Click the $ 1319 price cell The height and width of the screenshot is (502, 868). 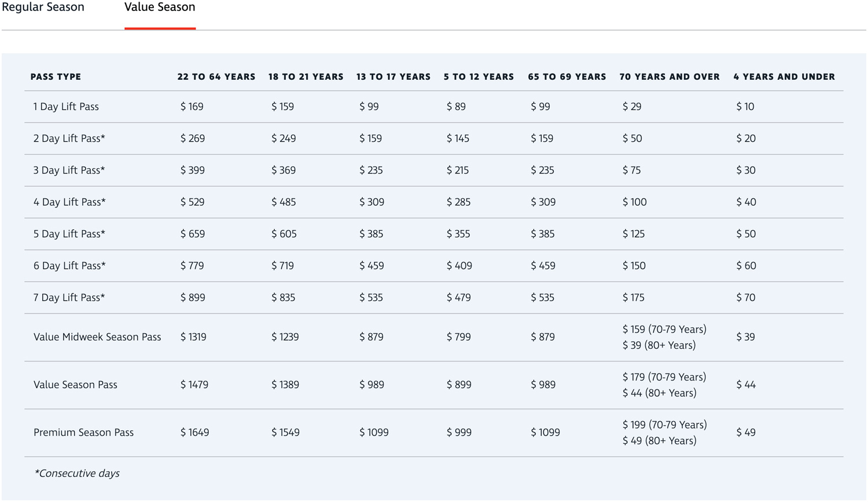tap(193, 337)
